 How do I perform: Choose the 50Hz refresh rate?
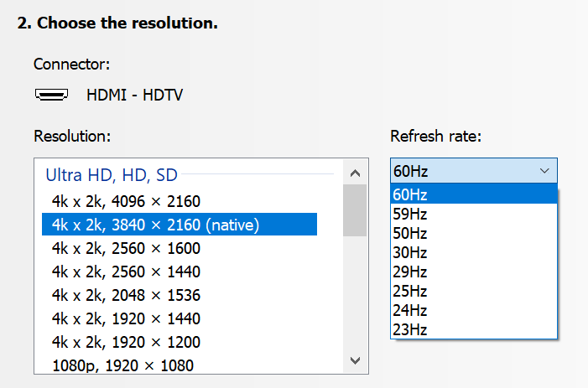(x=473, y=233)
